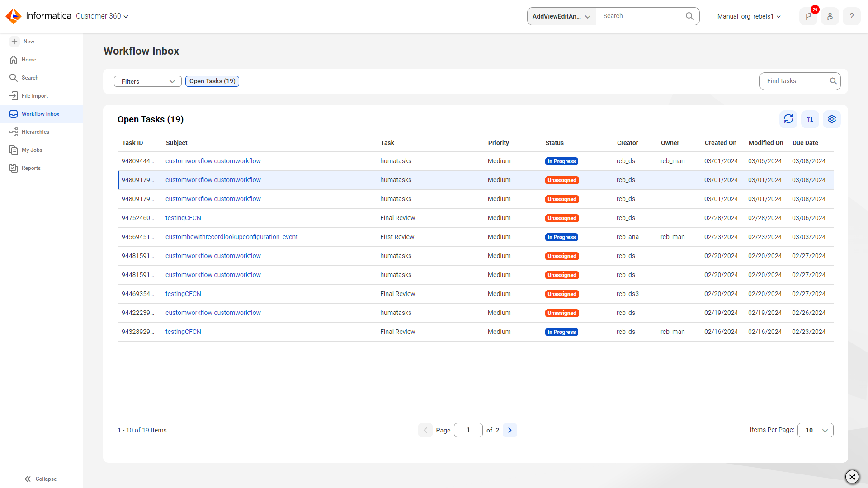This screenshot has width=868, height=488.
Task: Select Workflow Inbox in sidebar
Action: click(x=42, y=114)
